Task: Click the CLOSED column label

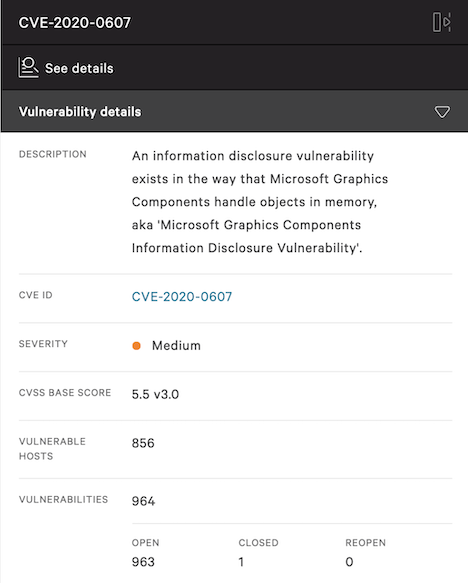Action: (x=258, y=542)
